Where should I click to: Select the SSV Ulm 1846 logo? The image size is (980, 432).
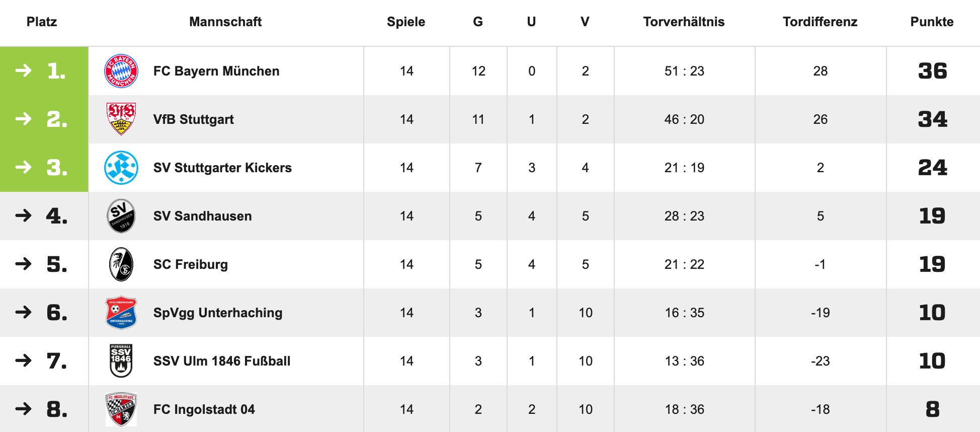pos(121,361)
